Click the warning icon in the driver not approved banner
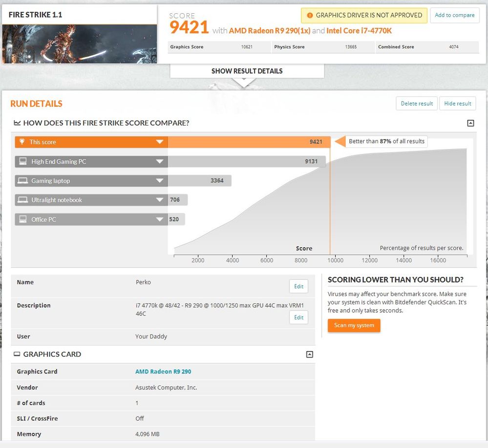The width and height of the screenshot is (488, 448). tap(310, 15)
